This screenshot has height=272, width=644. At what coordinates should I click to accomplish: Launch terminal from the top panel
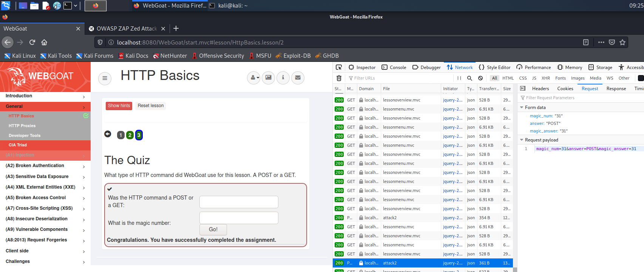click(68, 5)
